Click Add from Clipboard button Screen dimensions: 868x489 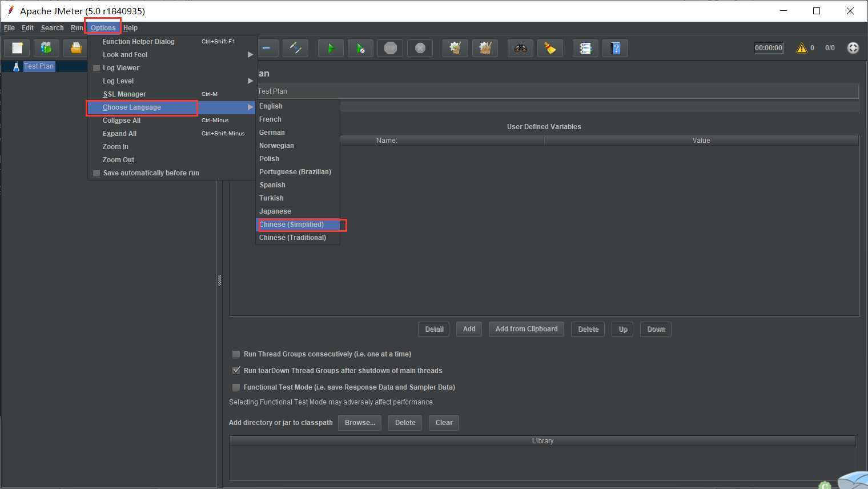point(527,329)
